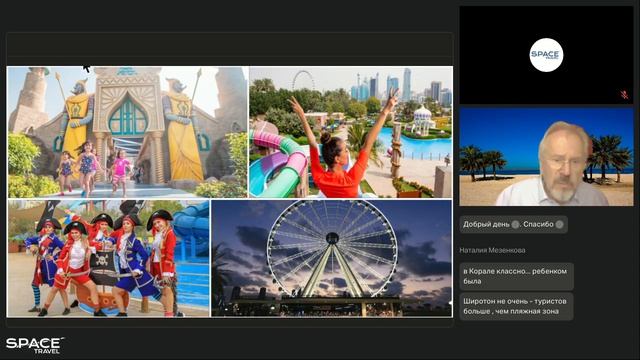Click message 'Широтон не очень - туристов больше'
Screen dimensions: 640x360
coord(516,307)
